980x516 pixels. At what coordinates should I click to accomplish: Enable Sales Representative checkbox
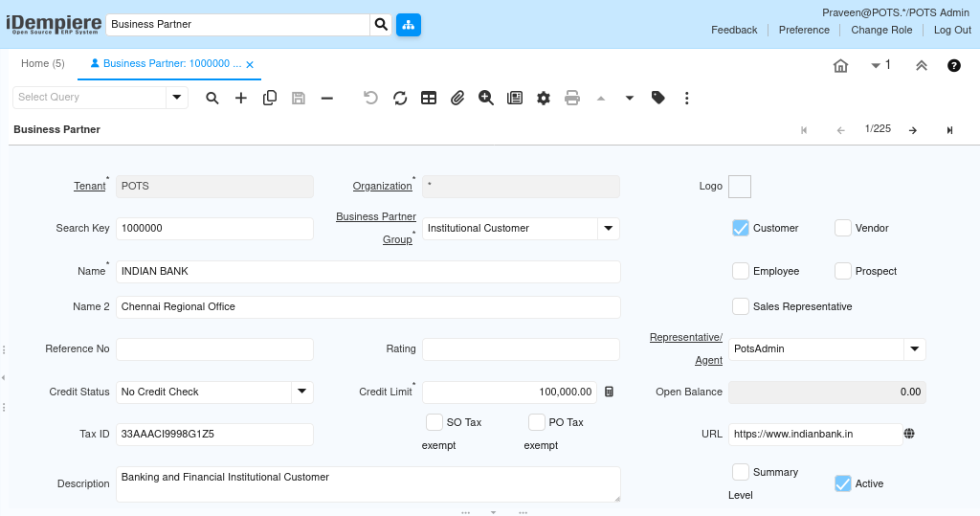[741, 306]
